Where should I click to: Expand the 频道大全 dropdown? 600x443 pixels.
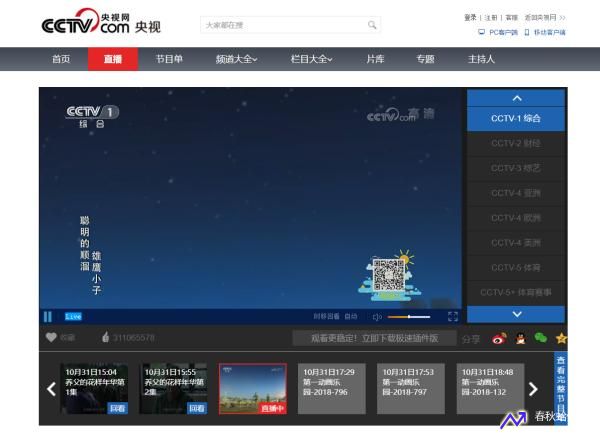pyautogui.click(x=236, y=59)
